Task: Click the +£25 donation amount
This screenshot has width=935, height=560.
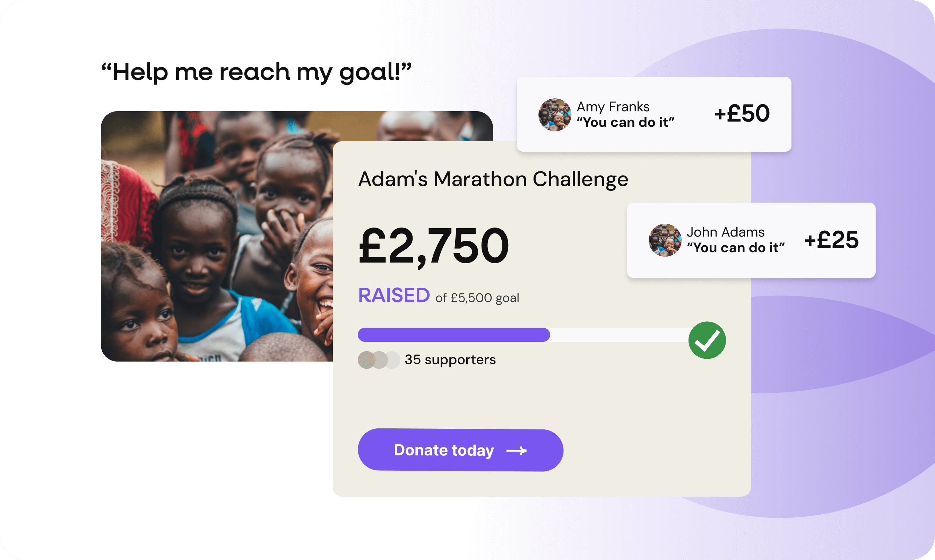Action: (832, 240)
